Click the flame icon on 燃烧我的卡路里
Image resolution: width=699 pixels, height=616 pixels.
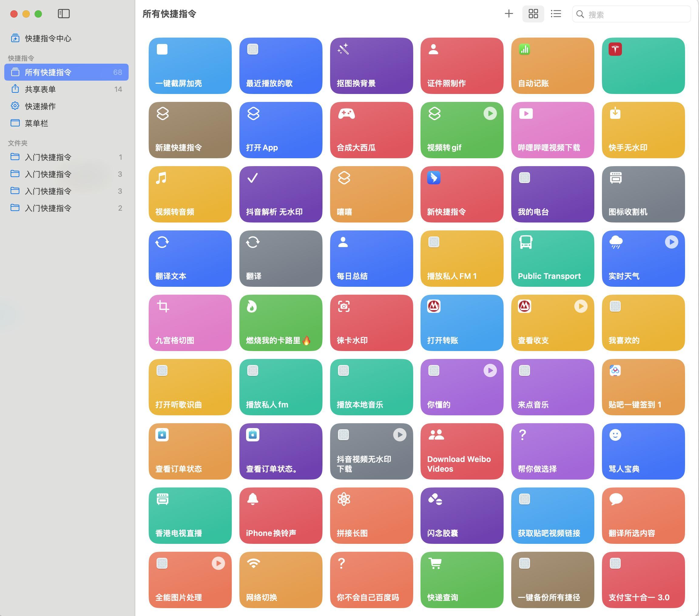tap(252, 306)
